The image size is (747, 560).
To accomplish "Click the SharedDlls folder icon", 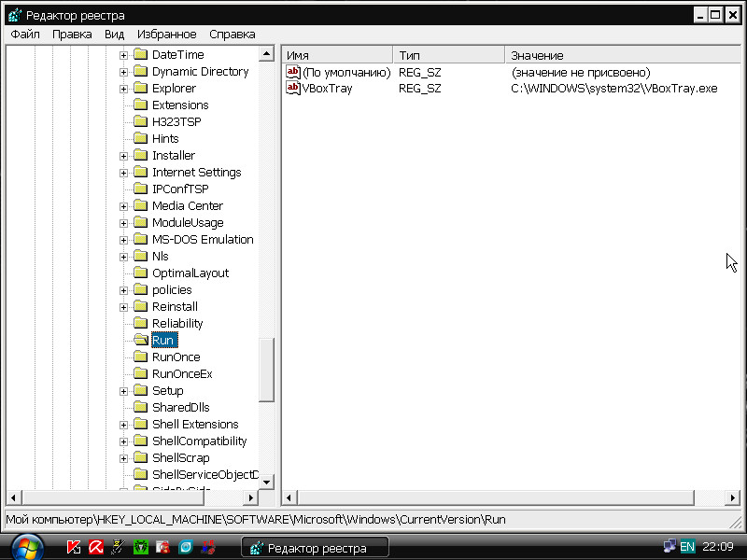I will point(141,407).
